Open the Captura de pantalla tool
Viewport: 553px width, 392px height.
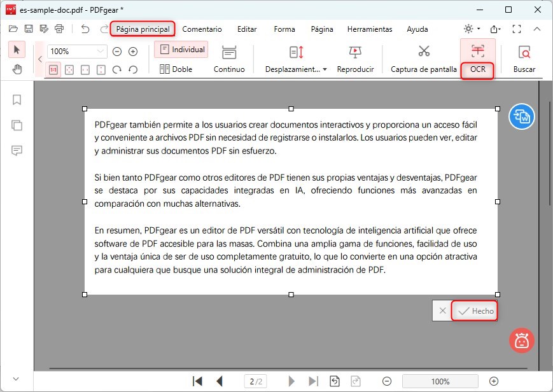coord(423,58)
